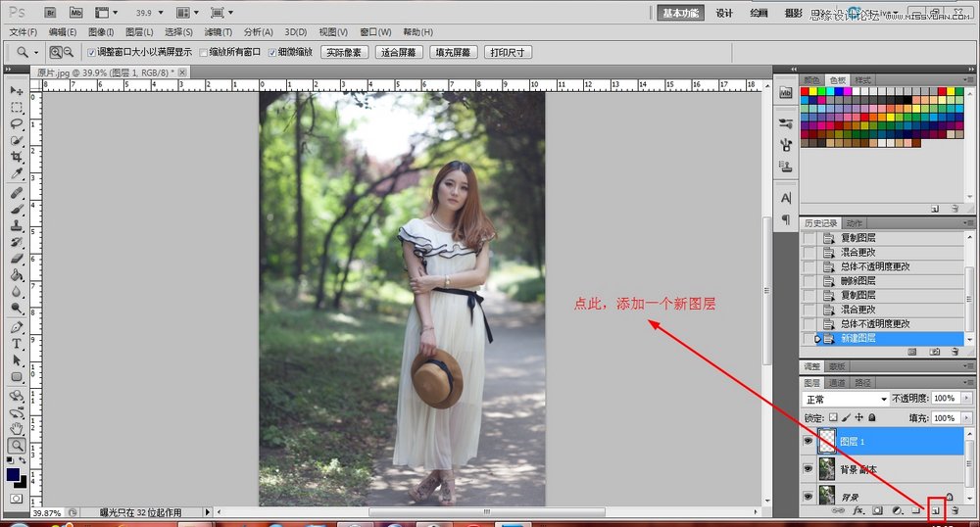Viewport: 980px width, 527px height.
Task: Uncheck 调整窗口大小以满屏显示 checkbox
Action: (x=92, y=52)
